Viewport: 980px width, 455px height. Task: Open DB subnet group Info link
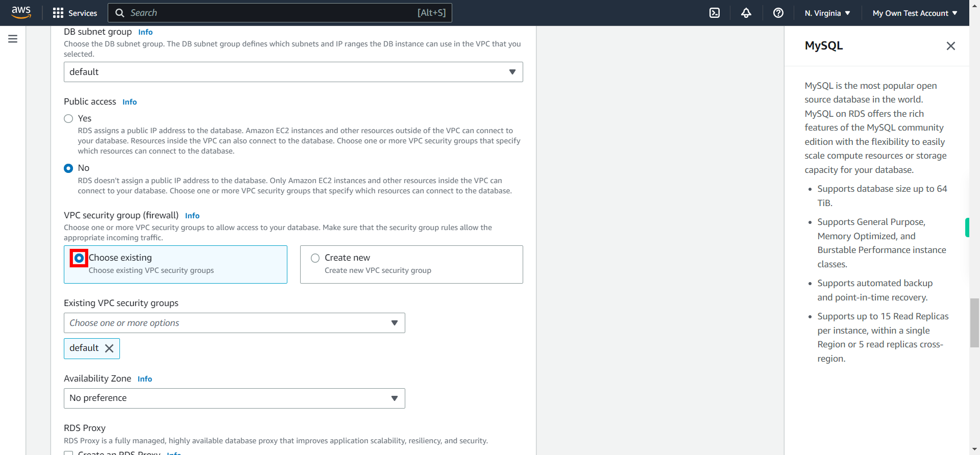point(145,32)
